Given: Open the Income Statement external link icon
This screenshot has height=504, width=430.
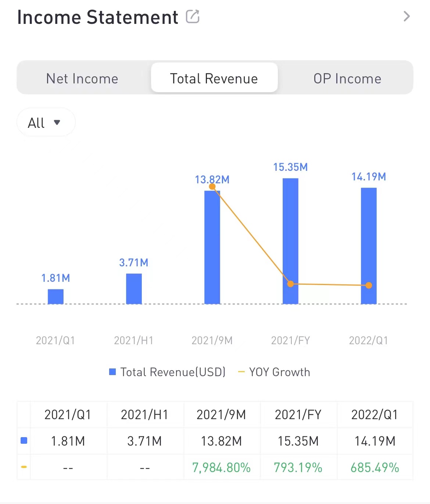Looking at the screenshot, I should (193, 17).
